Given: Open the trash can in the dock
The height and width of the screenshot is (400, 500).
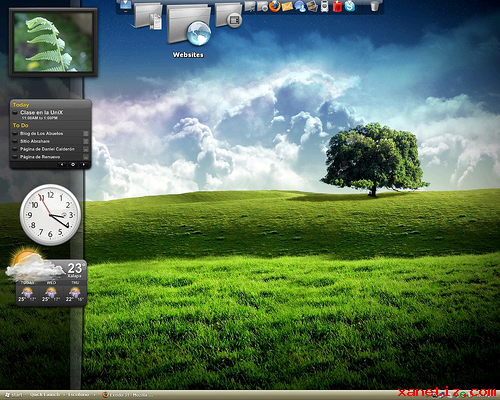Looking at the screenshot, I should click(x=375, y=6).
